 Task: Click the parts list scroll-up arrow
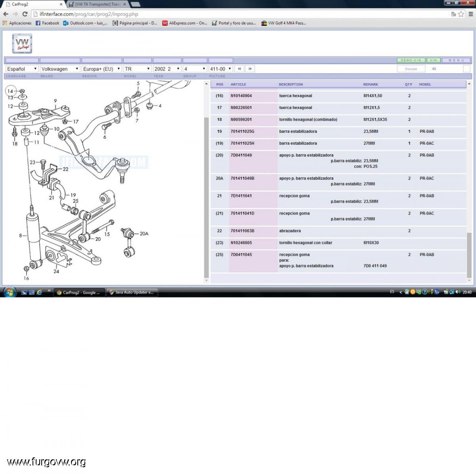coord(469,84)
